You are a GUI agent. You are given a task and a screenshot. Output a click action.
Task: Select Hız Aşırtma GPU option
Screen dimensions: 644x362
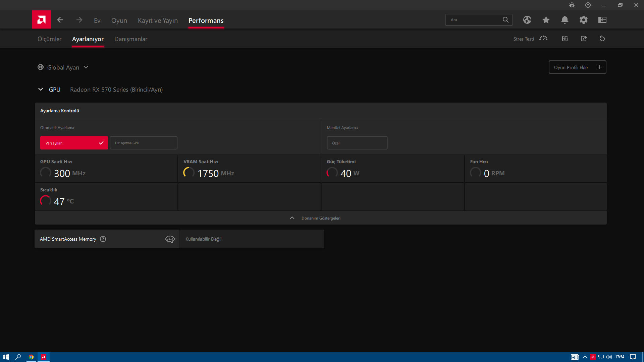pos(144,143)
